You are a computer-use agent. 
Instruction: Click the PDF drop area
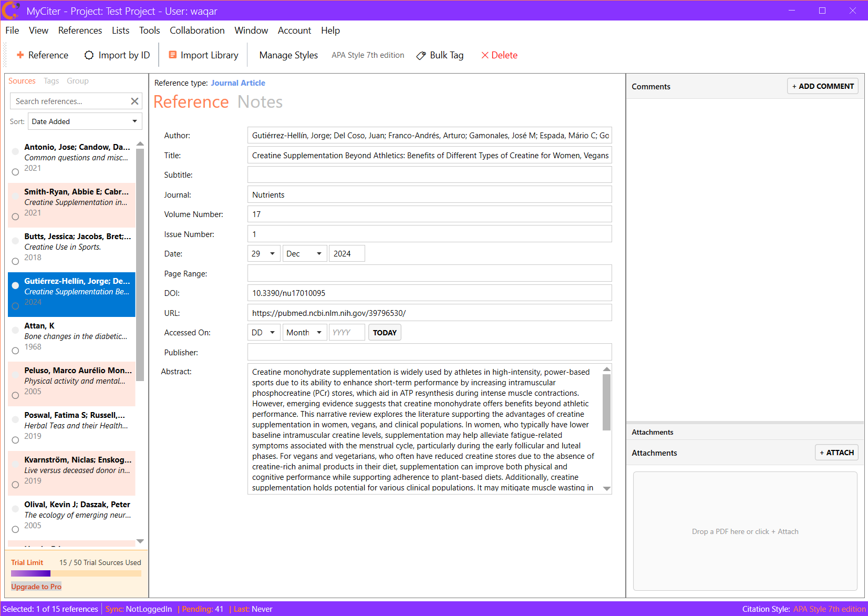[x=745, y=531]
